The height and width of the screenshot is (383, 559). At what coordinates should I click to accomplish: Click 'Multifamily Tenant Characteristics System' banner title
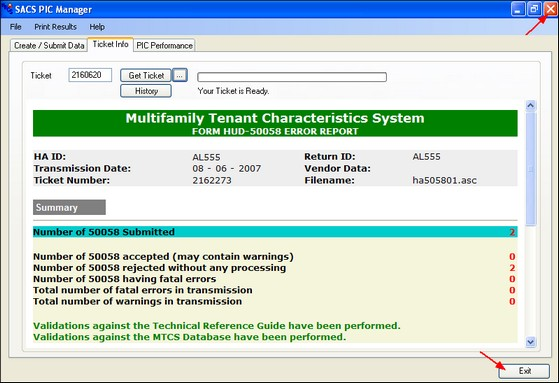[275, 118]
